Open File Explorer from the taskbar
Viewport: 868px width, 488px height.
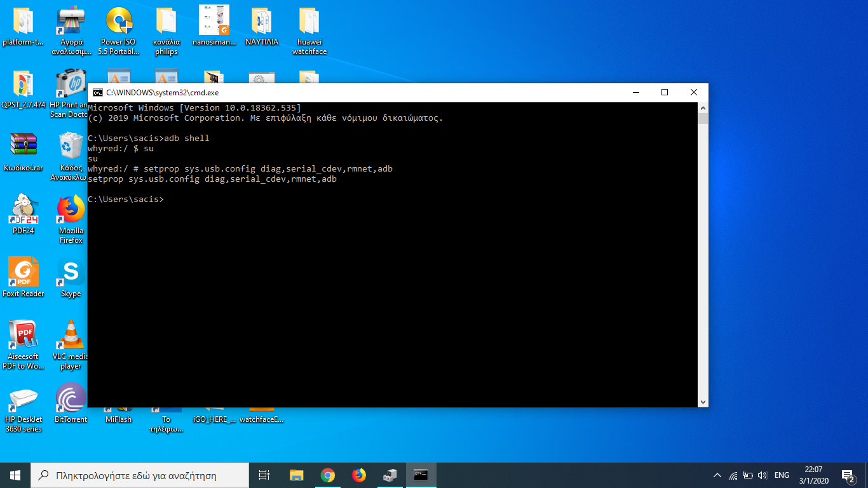(x=296, y=475)
